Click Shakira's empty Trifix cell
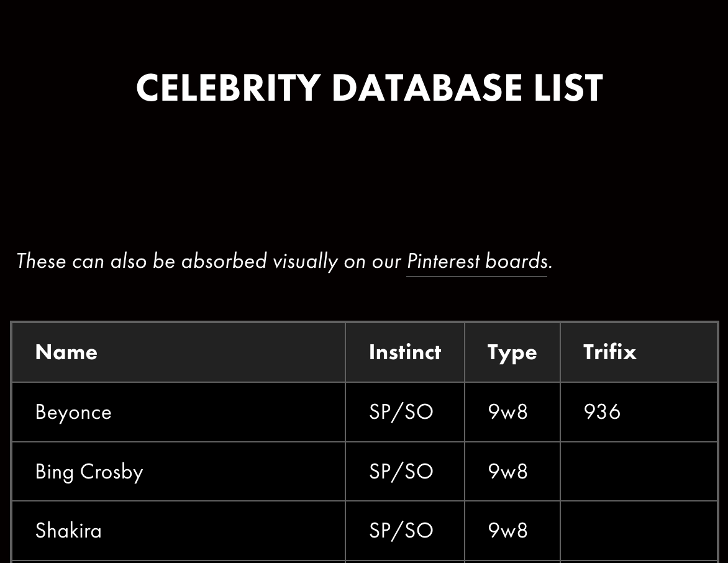This screenshot has height=563, width=728. tap(639, 531)
